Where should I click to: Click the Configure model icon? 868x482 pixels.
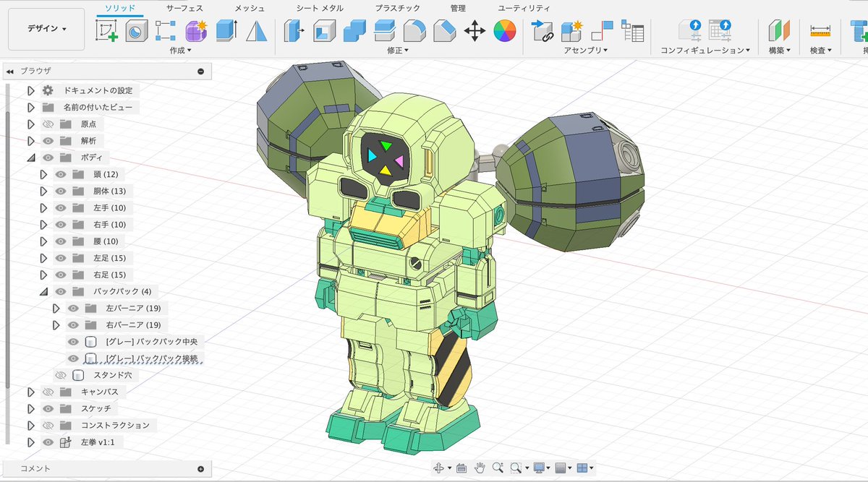point(689,31)
